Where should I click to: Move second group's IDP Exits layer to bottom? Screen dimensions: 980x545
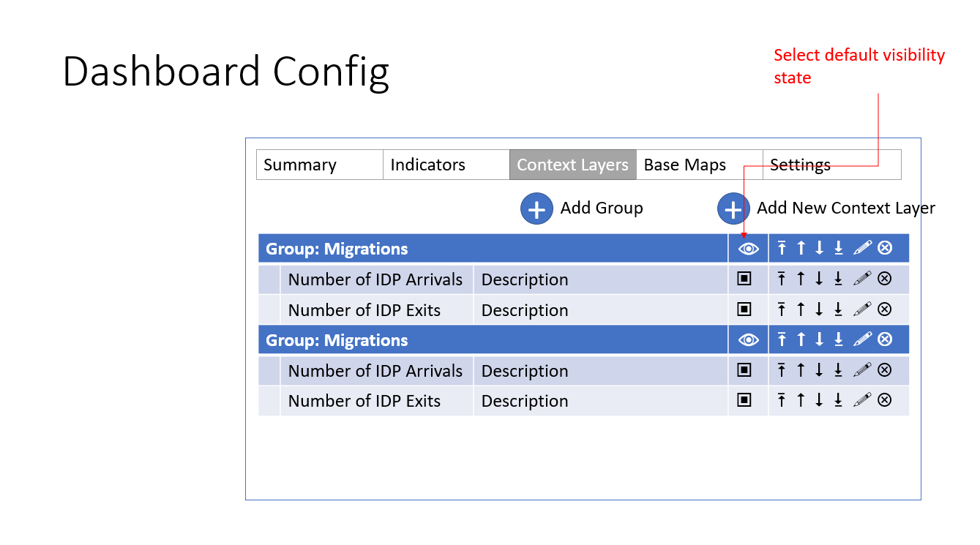pos(838,400)
